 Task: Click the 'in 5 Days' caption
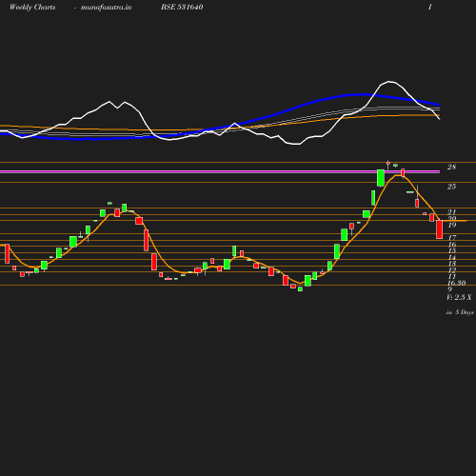tap(460, 312)
